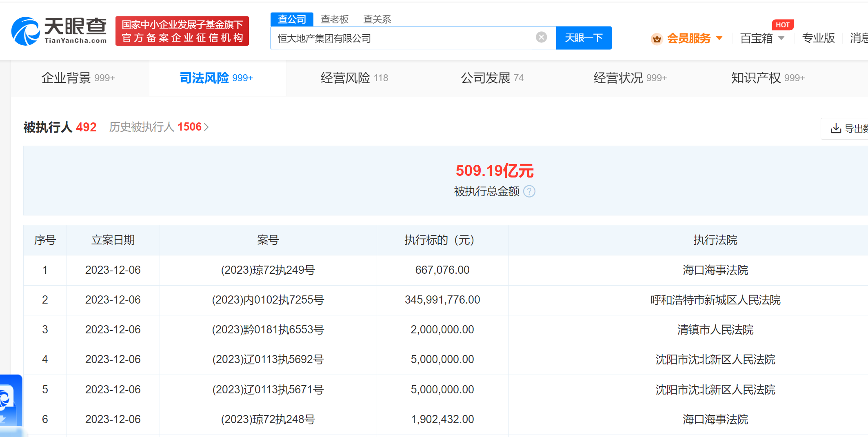Click the amount 2,000,000.00
This screenshot has width=868, height=437.
[x=442, y=330]
